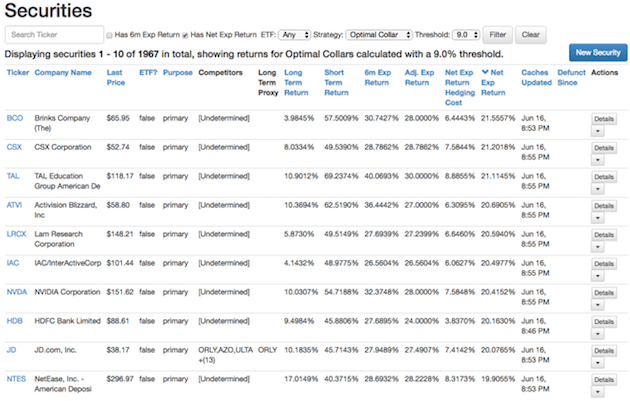Open the LRCX ticker link
Image resolution: width=630 pixels, height=401 pixels.
16,233
